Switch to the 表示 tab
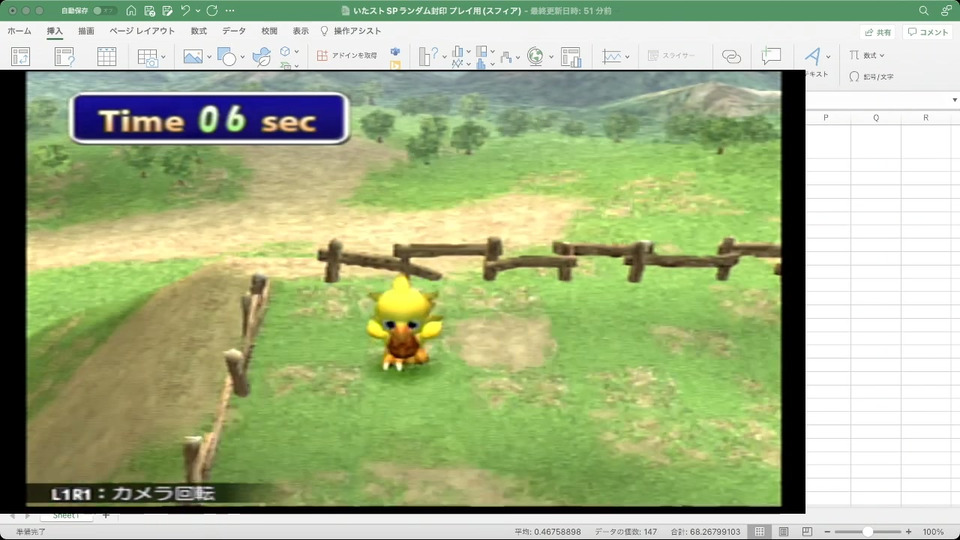The height and width of the screenshot is (540, 960). click(301, 31)
